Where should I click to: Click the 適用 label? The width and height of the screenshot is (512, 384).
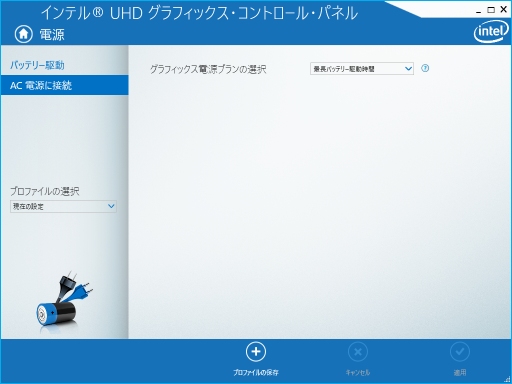tap(460, 372)
